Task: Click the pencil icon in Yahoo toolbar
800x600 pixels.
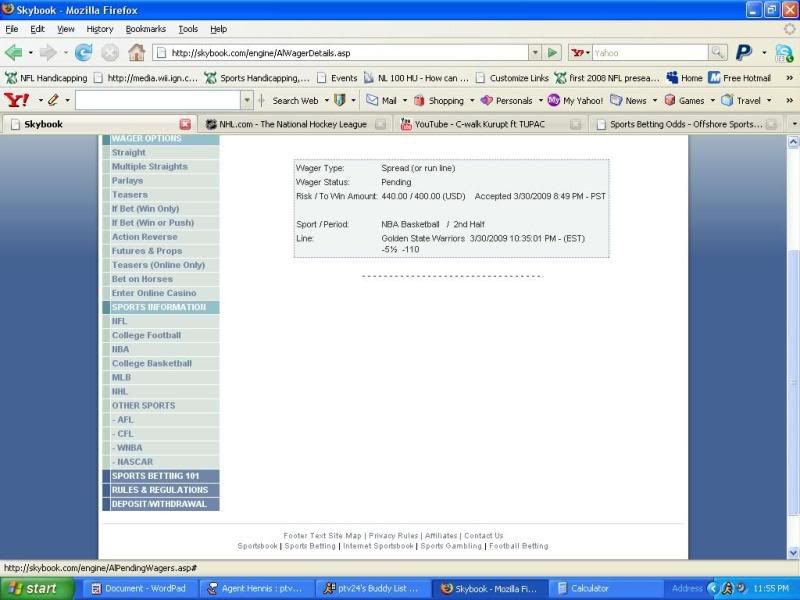Action: (53, 100)
